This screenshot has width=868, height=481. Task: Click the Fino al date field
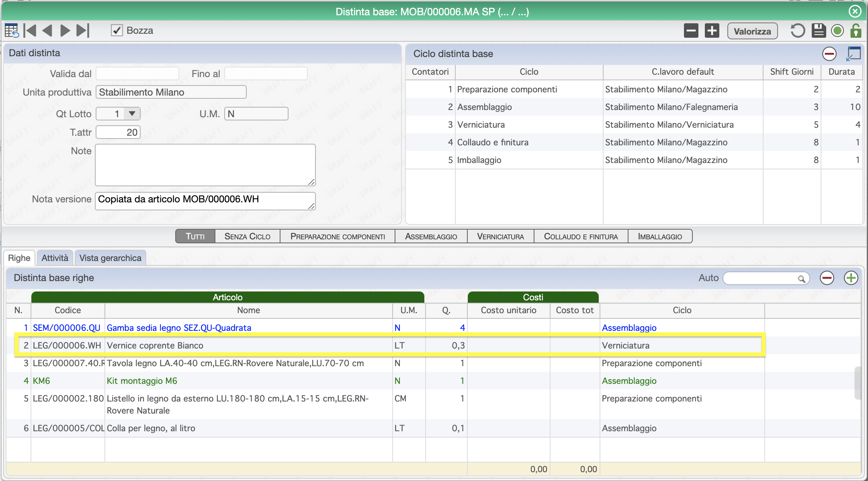coord(266,74)
